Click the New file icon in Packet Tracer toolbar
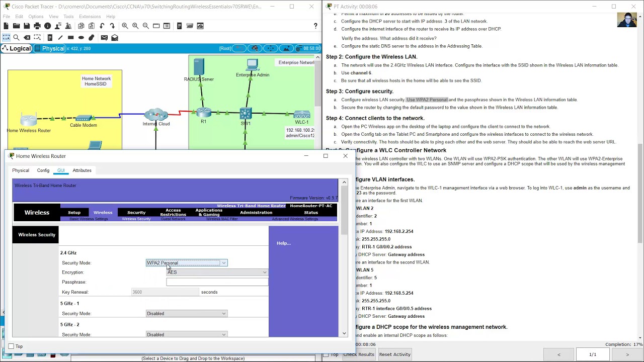644x362 pixels. pos(6,26)
